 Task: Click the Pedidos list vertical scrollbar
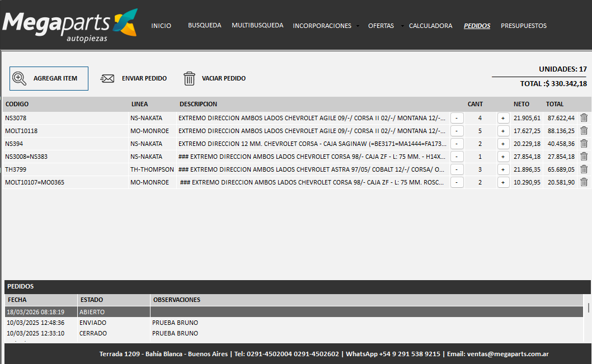[588, 308]
